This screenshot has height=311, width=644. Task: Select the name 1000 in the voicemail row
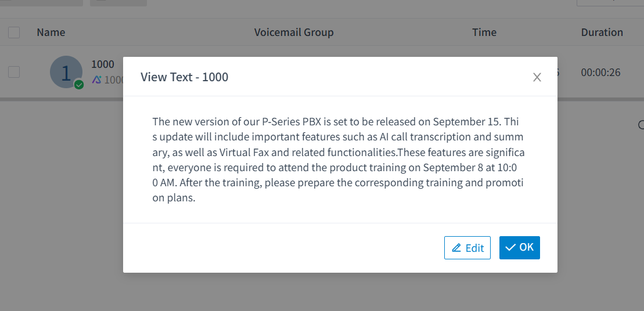(x=103, y=64)
